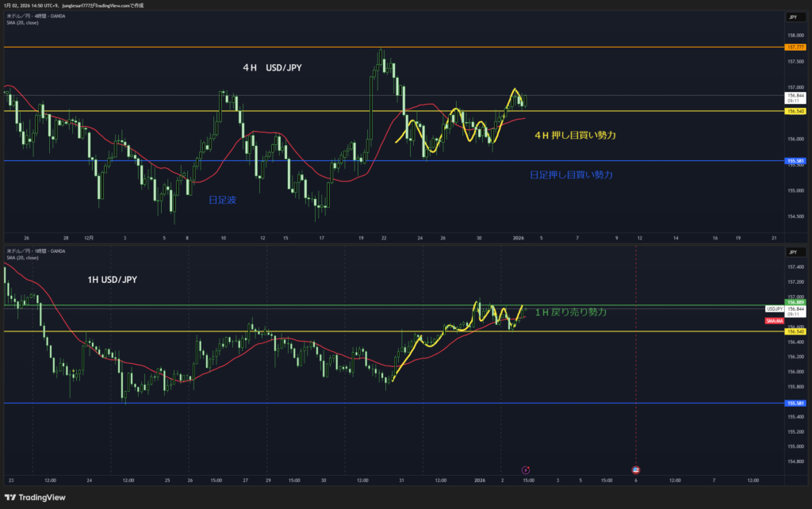Select the SMA (20, close) legend on lower chart
The height and width of the screenshot is (509, 812).
click(22, 258)
